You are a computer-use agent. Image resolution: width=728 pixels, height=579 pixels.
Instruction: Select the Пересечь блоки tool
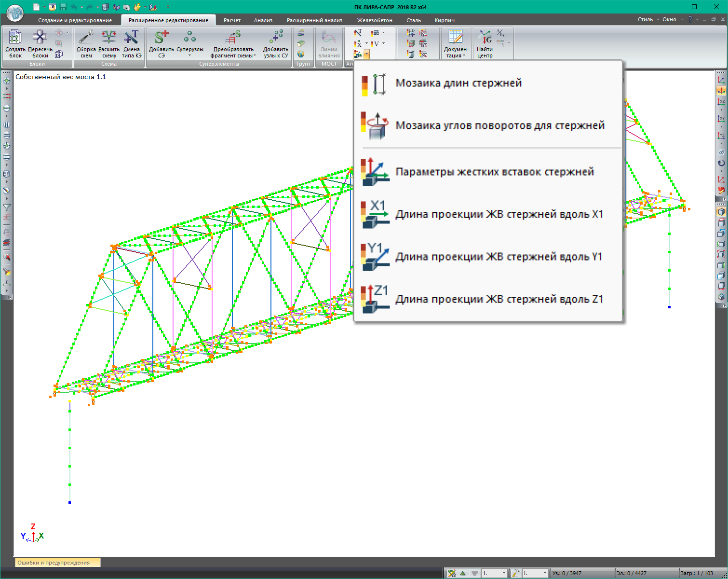(40, 43)
